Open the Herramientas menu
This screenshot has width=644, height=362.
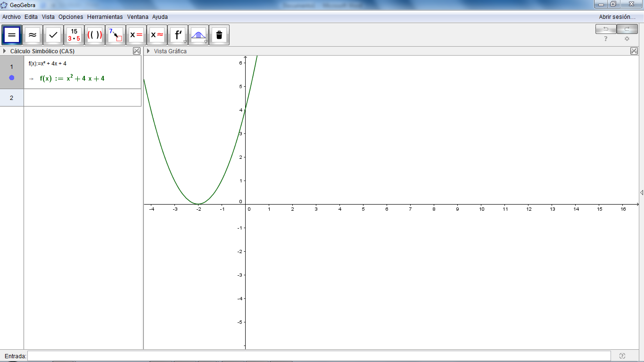[x=104, y=16]
